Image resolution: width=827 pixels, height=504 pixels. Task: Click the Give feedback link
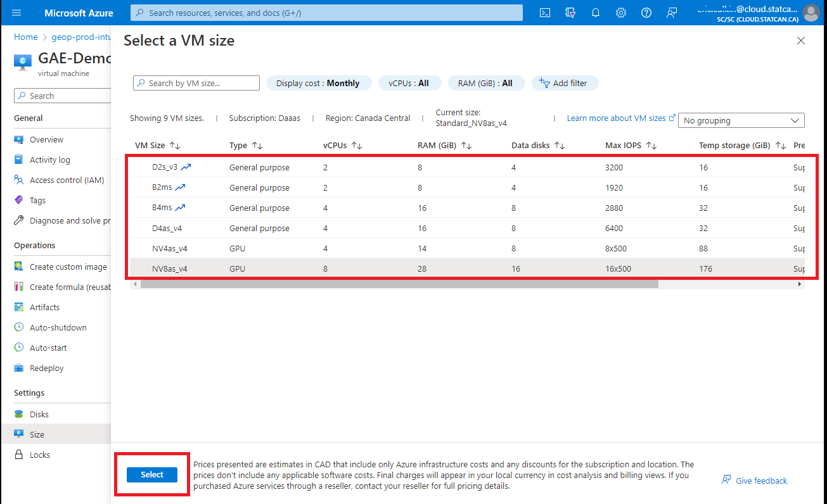pos(755,481)
